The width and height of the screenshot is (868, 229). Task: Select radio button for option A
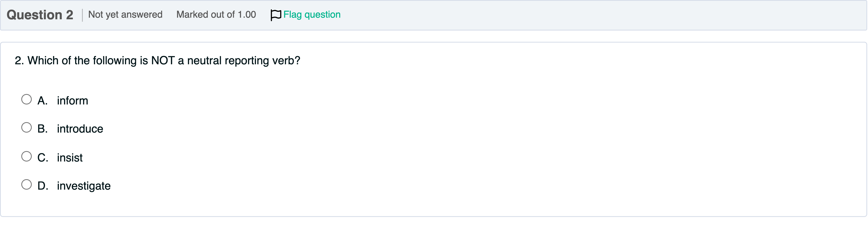[26, 99]
